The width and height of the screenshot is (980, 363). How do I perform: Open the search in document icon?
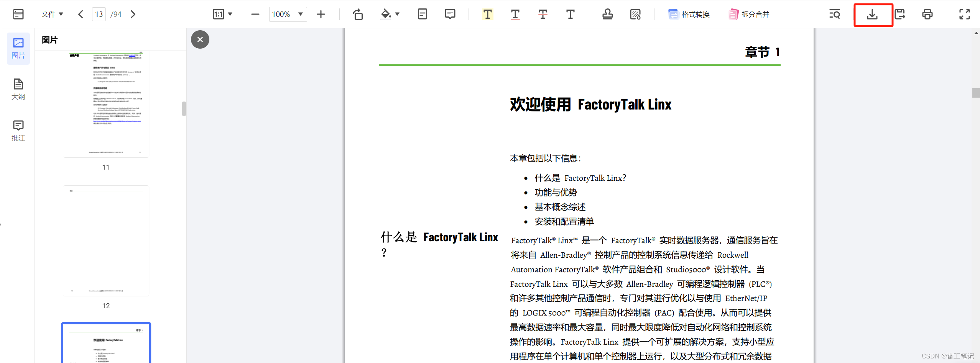[834, 14]
